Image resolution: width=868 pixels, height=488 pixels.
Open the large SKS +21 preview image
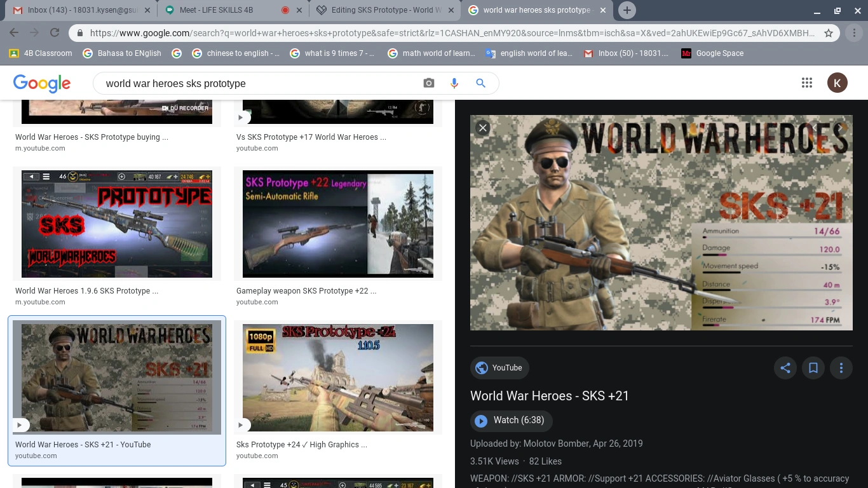point(661,222)
